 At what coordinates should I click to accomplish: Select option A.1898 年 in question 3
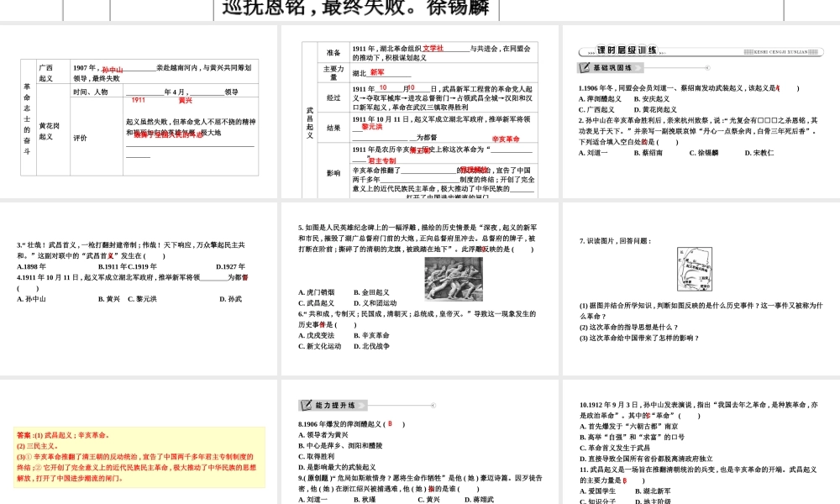point(31,266)
